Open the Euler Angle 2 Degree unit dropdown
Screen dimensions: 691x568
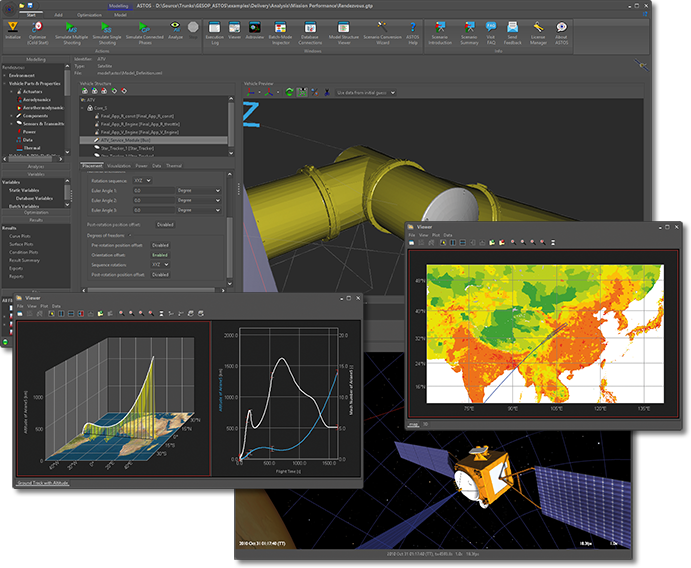point(199,200)
